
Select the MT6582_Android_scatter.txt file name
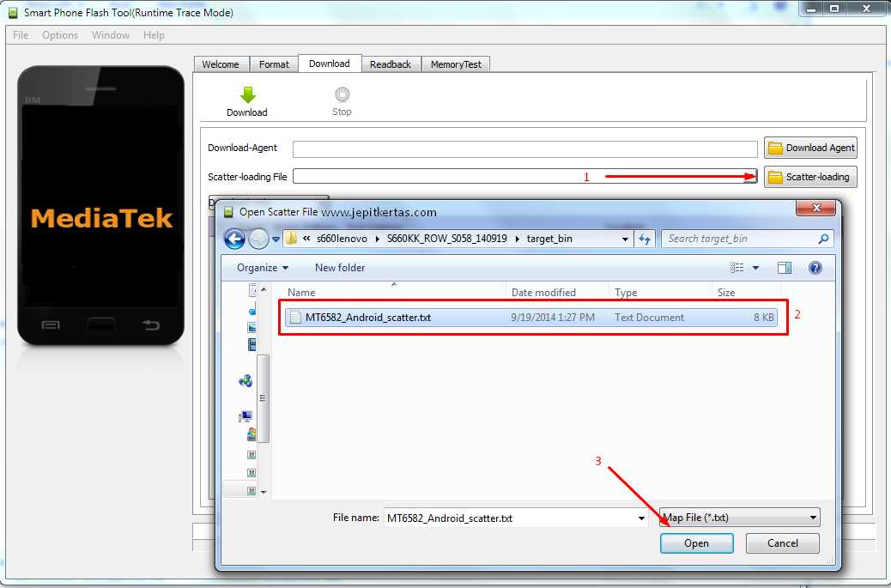tap(367, 318)
